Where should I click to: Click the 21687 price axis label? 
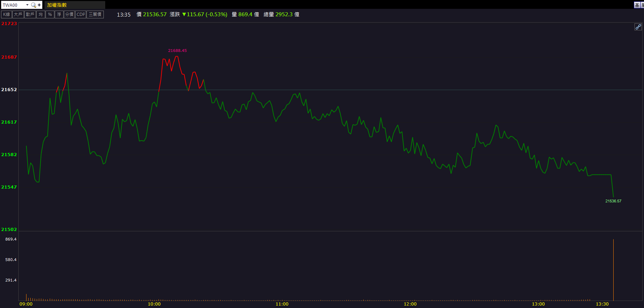click(9, 57)
